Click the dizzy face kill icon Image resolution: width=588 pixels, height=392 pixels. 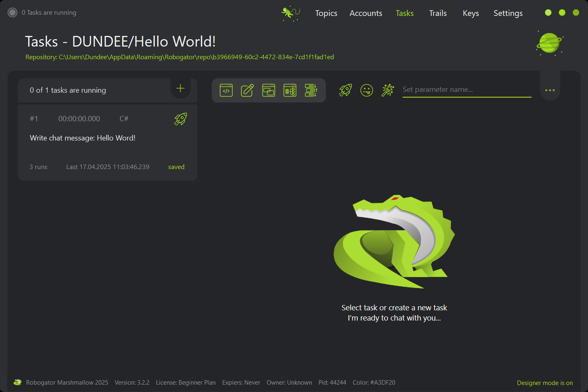pyautogui.click(x=367, y=90)
